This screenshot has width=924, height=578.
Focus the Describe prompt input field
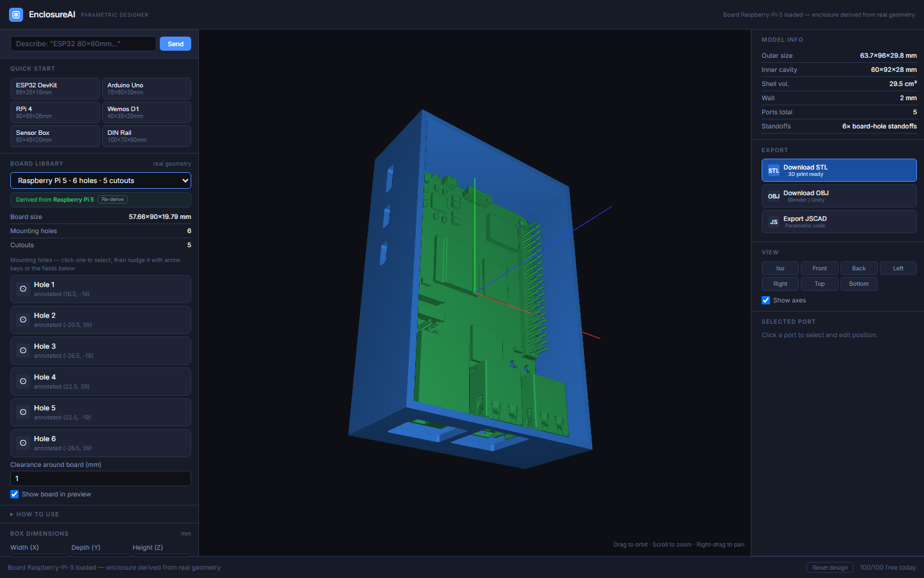click(83, 44)
